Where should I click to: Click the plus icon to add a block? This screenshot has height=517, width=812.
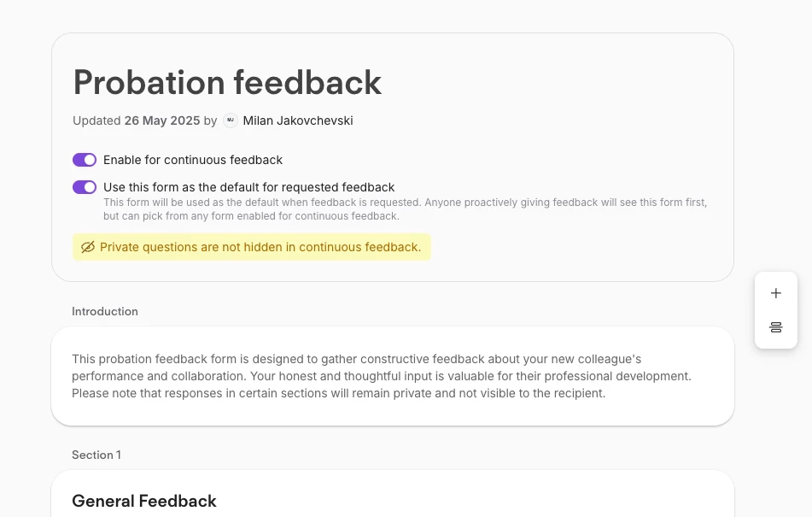(776, 293)
